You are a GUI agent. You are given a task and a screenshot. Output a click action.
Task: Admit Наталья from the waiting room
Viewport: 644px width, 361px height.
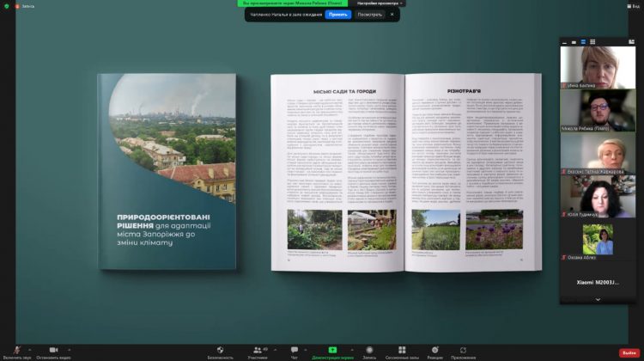(x=337, y=15)
